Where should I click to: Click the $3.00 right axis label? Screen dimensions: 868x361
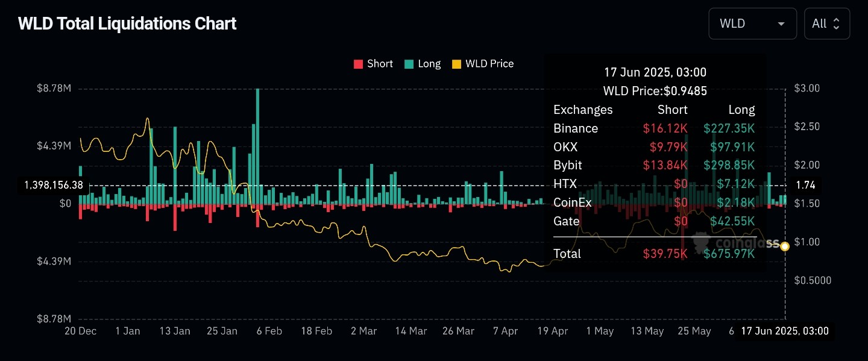pyautogui.click(x=807, y=89)
